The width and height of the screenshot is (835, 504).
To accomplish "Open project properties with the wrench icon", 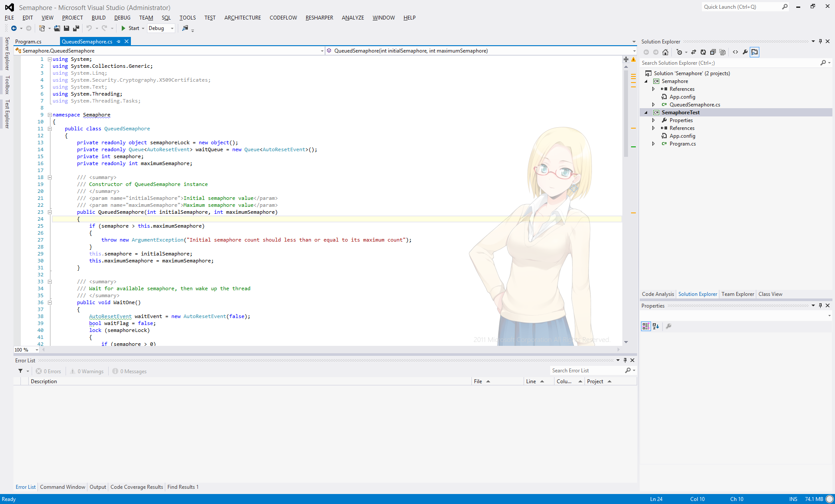I will pyautogui.click(x=745, y=52).
